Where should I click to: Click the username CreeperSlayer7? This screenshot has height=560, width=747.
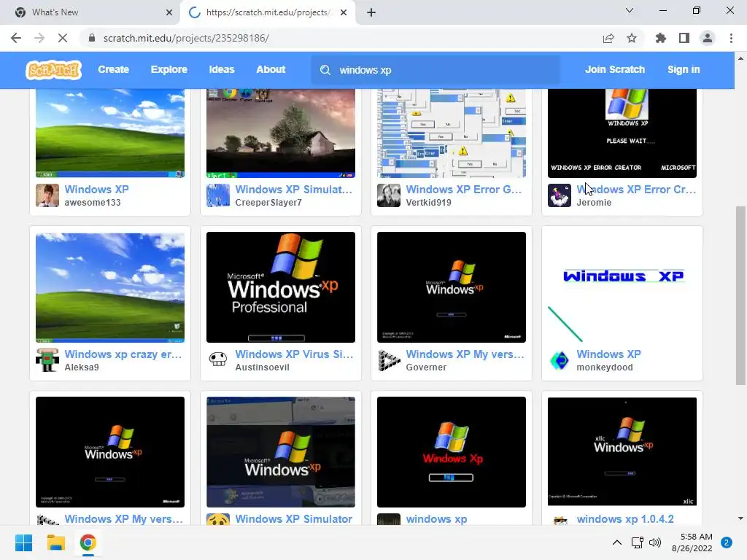click(268, 203)
